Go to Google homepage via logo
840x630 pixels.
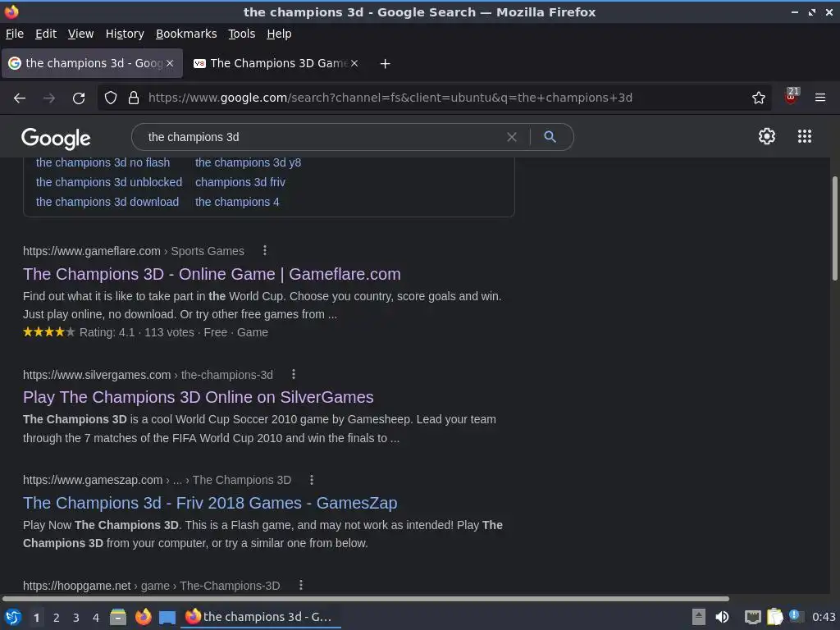pyautogui.click(x=57, y=138)
